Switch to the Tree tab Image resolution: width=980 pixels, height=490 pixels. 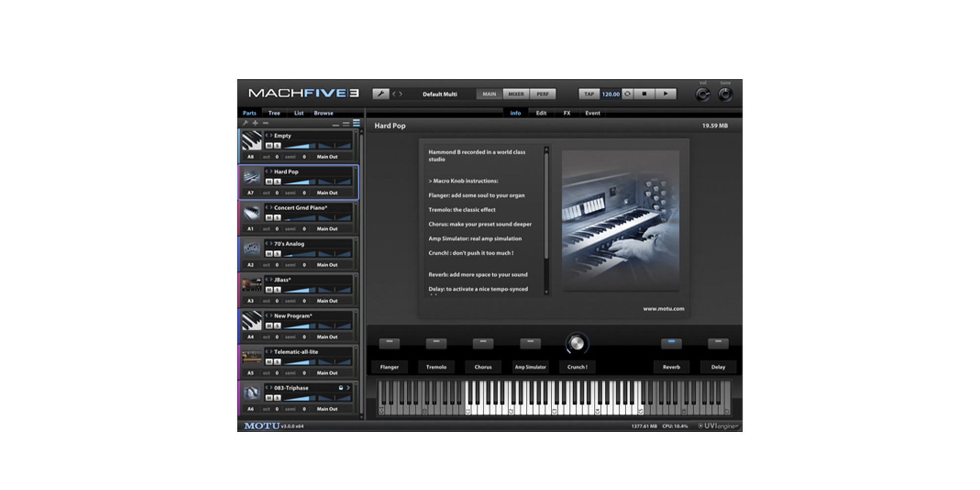point(274,113)
